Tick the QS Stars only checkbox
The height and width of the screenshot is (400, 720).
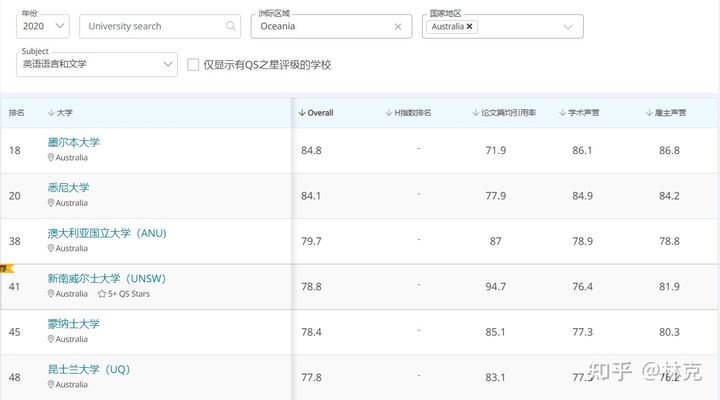[x=193, y=65]
